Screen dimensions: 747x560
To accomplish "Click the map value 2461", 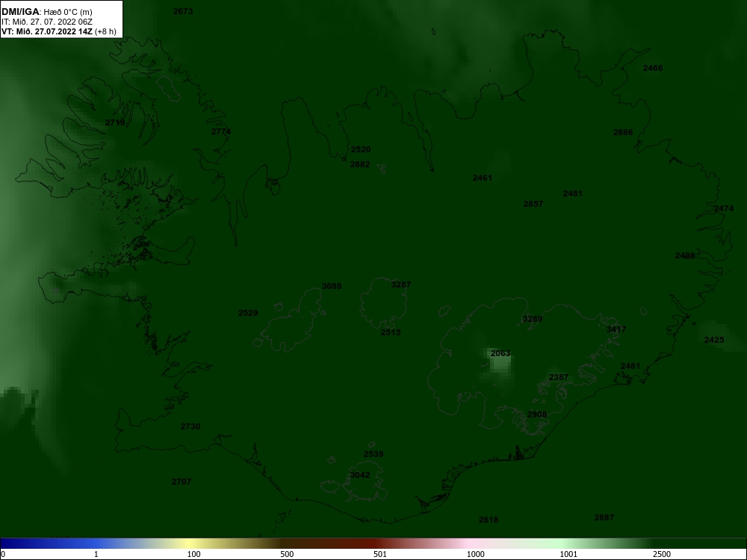I will (x=482, y=178).
